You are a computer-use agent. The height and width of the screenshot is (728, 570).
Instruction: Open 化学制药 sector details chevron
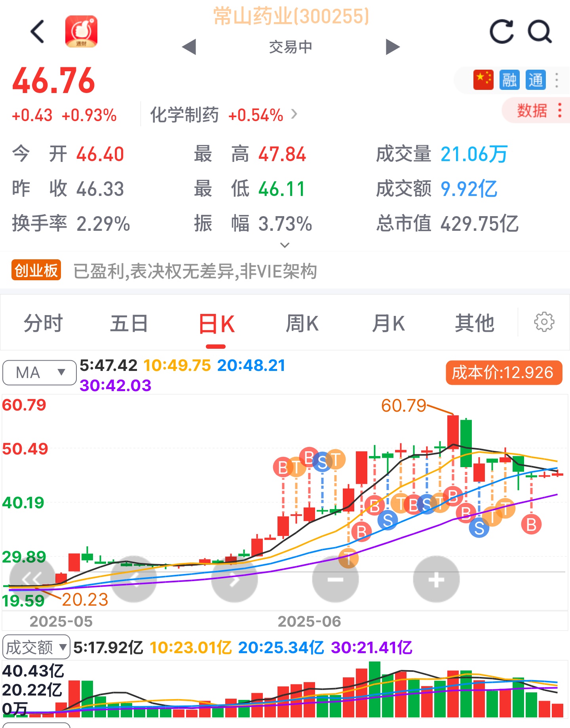(x=294, y=114)
